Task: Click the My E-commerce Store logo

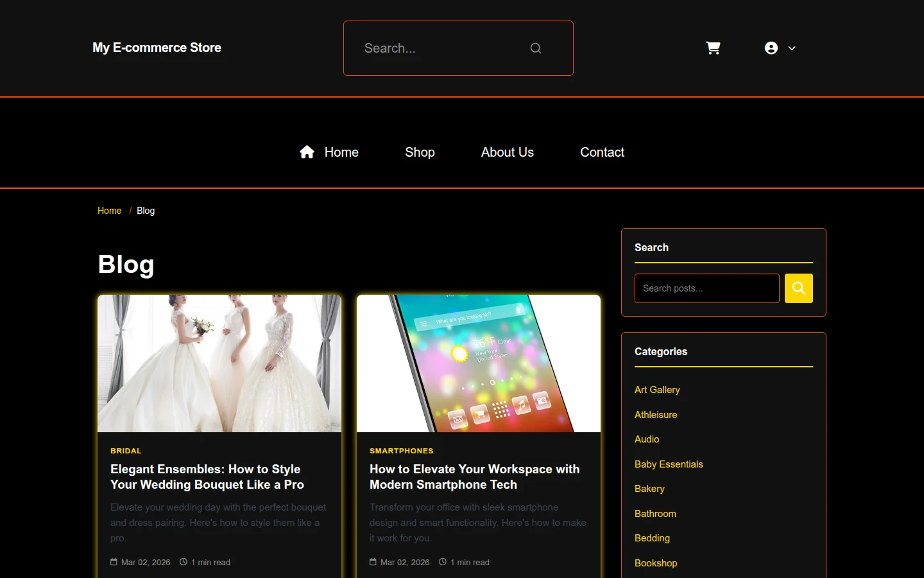Action: (157, 48)
